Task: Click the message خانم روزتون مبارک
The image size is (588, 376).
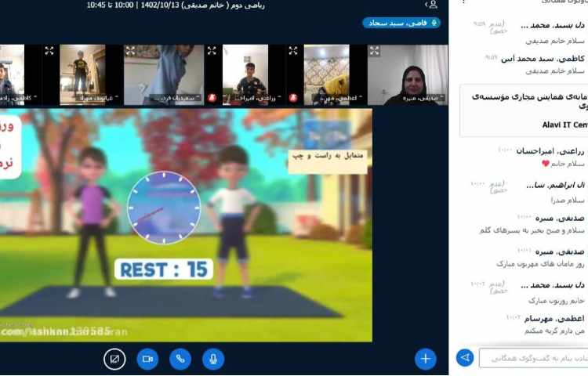Action: [x=557, y=300]
